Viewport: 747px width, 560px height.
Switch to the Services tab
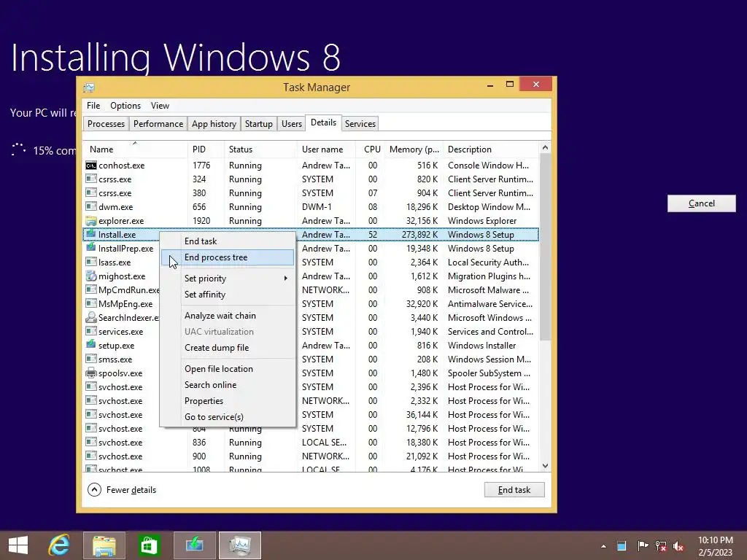point(360,124)
